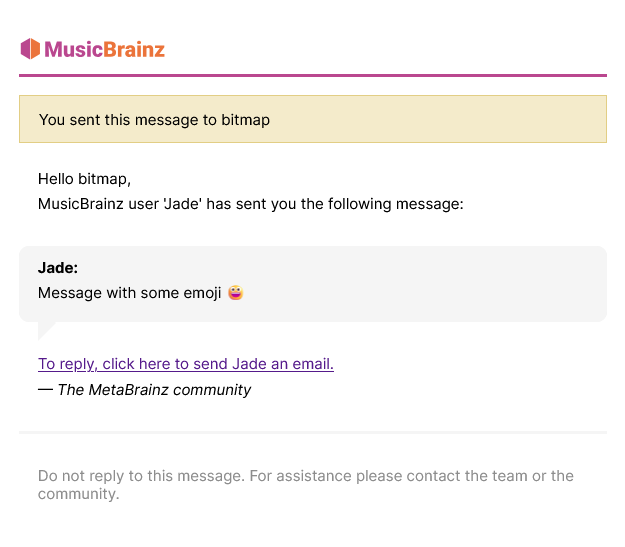Click the MusicBrainz hexagon logo icon
This screenshot has height=547, width=625.
coord(30,49)
